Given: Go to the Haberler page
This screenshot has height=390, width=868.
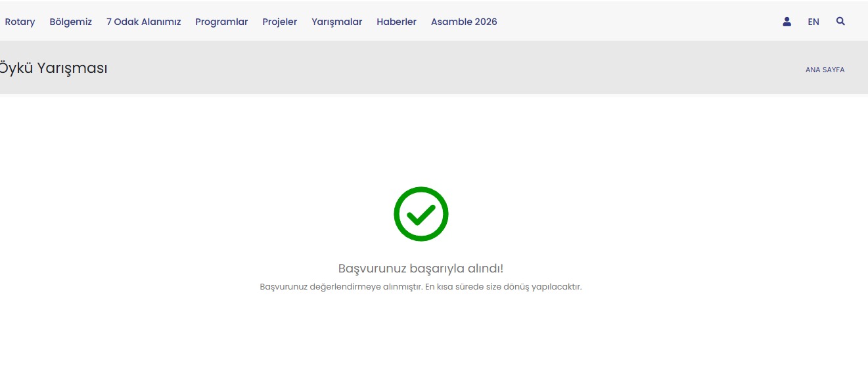Looking at the screenshot, I should click(396, 22).
